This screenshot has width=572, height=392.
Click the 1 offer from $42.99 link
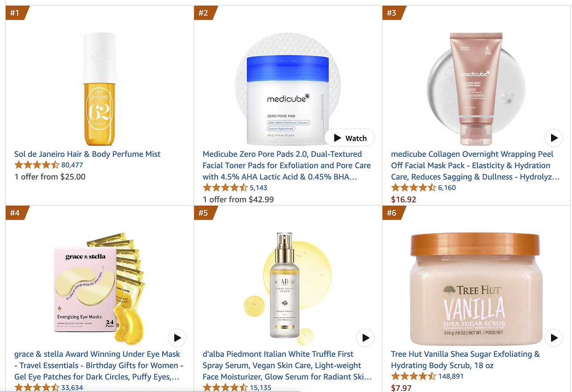coord(238,199)
